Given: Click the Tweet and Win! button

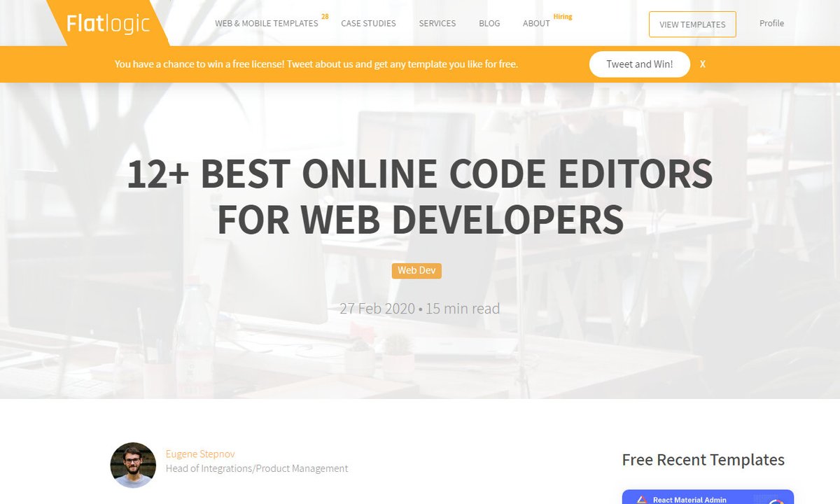Looking at the screenshot, I should point(640,64).
